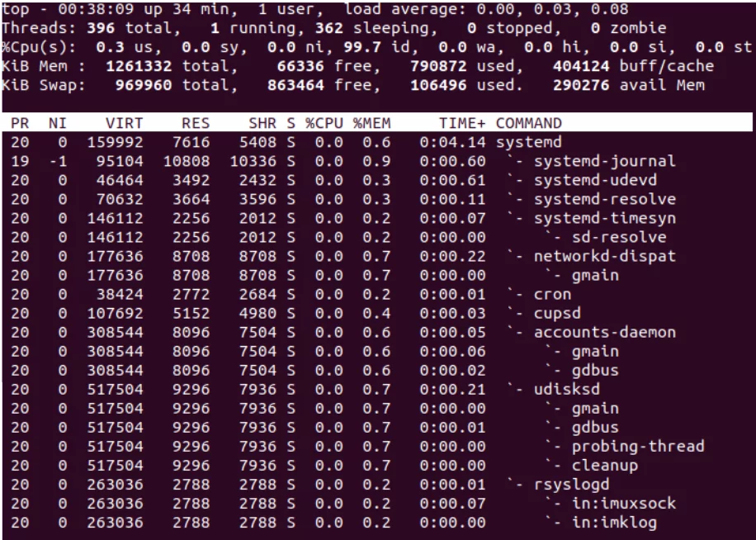Click the 362 sleeping threads count
The width and height of the screenshot is (756, 540).
329,28
